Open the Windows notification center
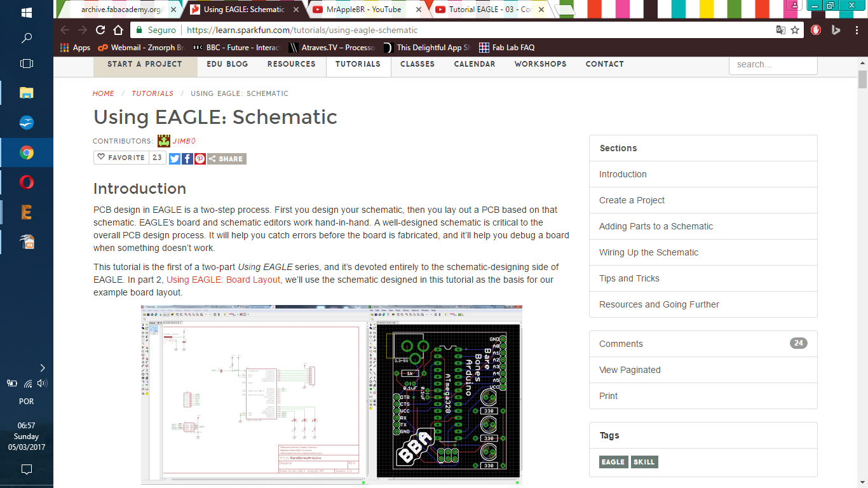This screenshot has height=488, width=868. 27,470
